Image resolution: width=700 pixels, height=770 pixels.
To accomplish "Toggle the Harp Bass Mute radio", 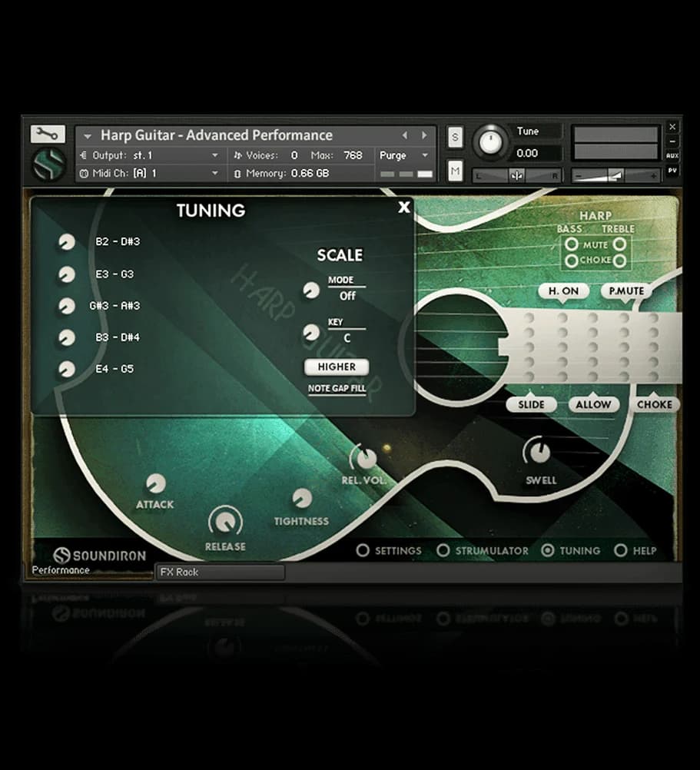I will point(571,244).
